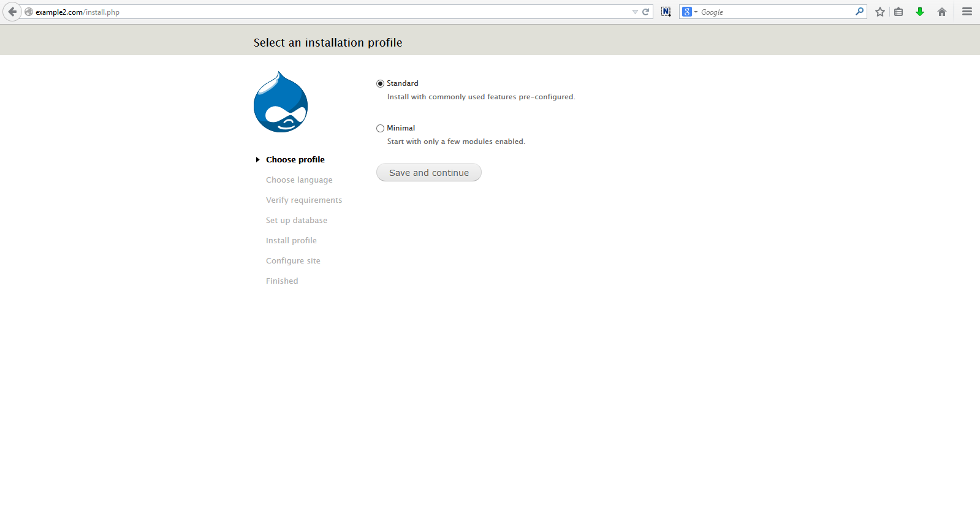This screenshot has width=980, height=508.
Task: Click the OneNote clipper icon
Action: (x=666, y=12)
